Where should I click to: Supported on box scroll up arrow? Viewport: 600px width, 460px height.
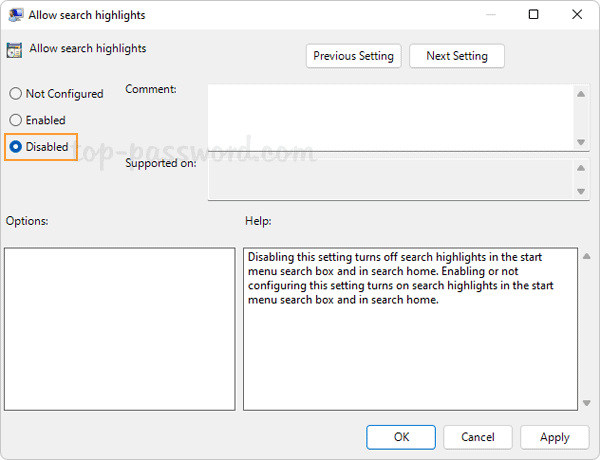coord(581,168)
